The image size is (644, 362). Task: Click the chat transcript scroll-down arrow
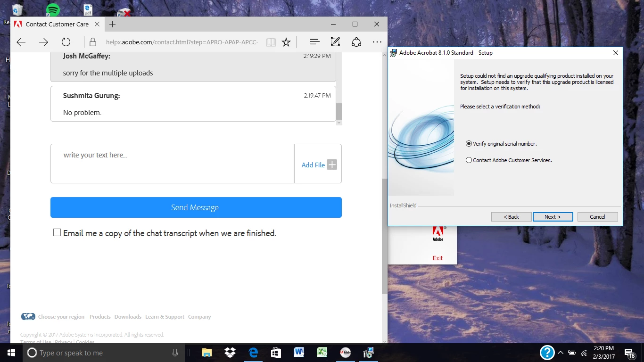click(x=339, y=123)
